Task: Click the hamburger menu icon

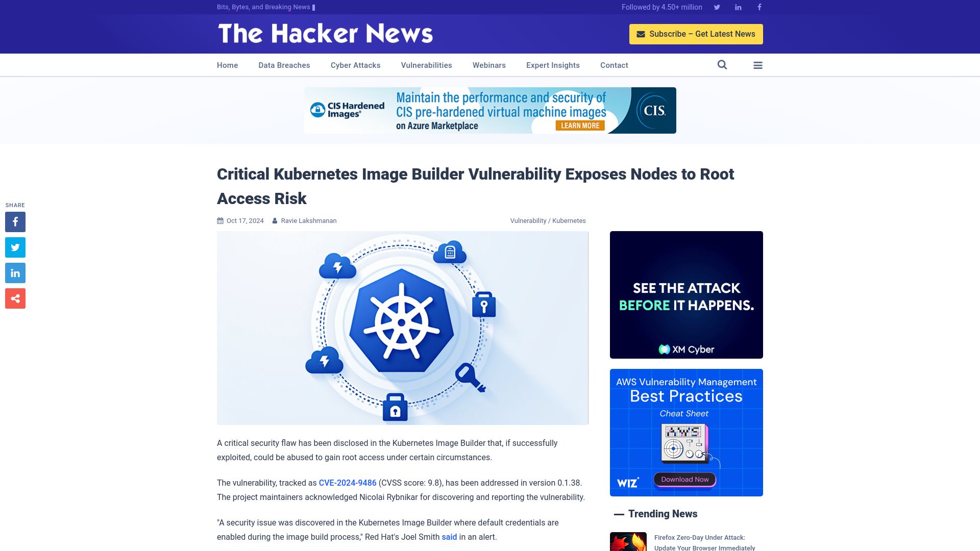Action: pyautogui.click(x=757, y=65)
